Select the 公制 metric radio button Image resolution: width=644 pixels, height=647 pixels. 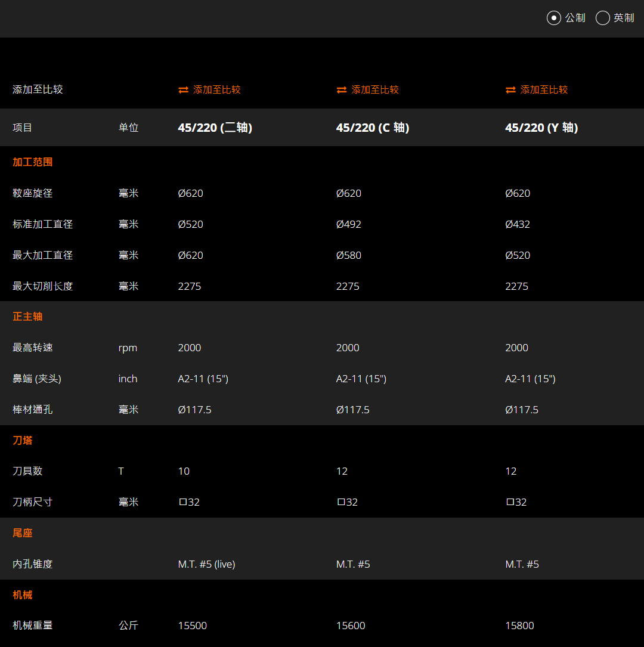pos(554,18)
